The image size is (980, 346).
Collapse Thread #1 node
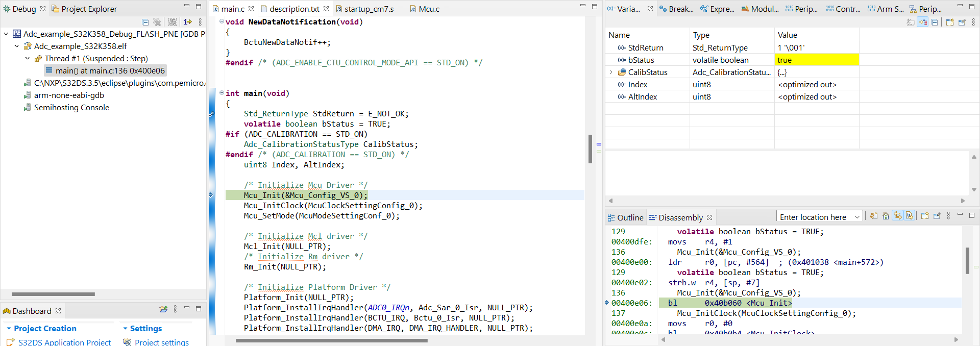(27, 58)
